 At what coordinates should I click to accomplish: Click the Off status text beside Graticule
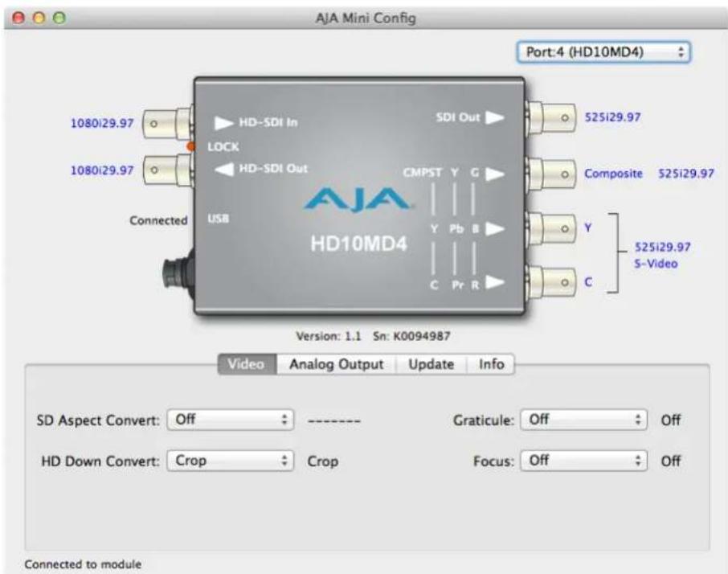(x=671, y=420)
